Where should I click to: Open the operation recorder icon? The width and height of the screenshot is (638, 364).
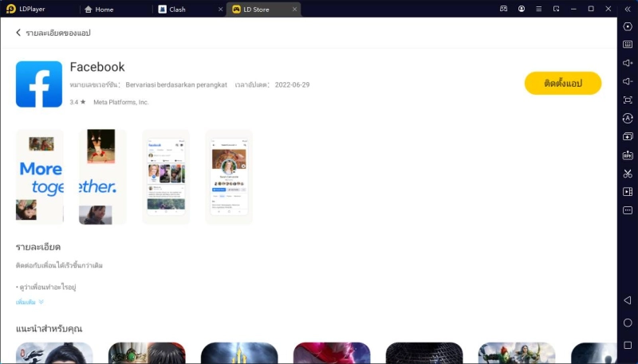click(628, 118)
